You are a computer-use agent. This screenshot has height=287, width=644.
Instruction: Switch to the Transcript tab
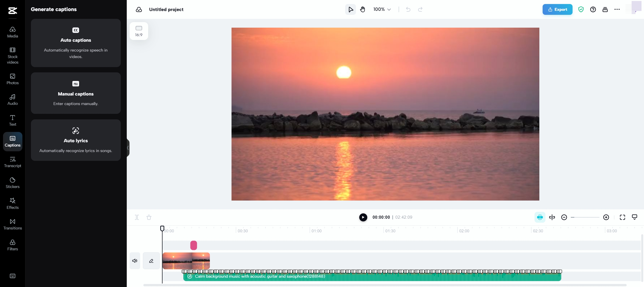13,162
